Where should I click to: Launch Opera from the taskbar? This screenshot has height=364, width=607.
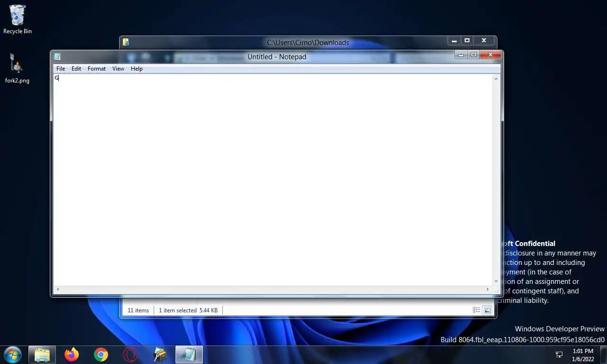[x=130, y=355]
